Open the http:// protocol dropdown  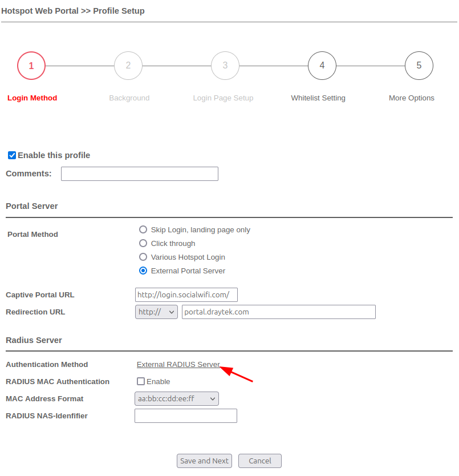156,312
